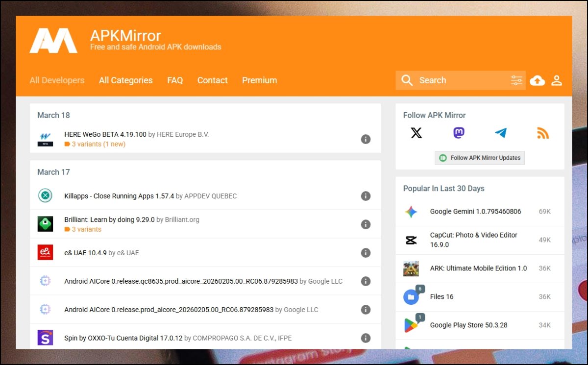Follow APK Mirror on X
Image resolution: width=588 pixels, height=365 pixels.
click(x=416, y=133)
